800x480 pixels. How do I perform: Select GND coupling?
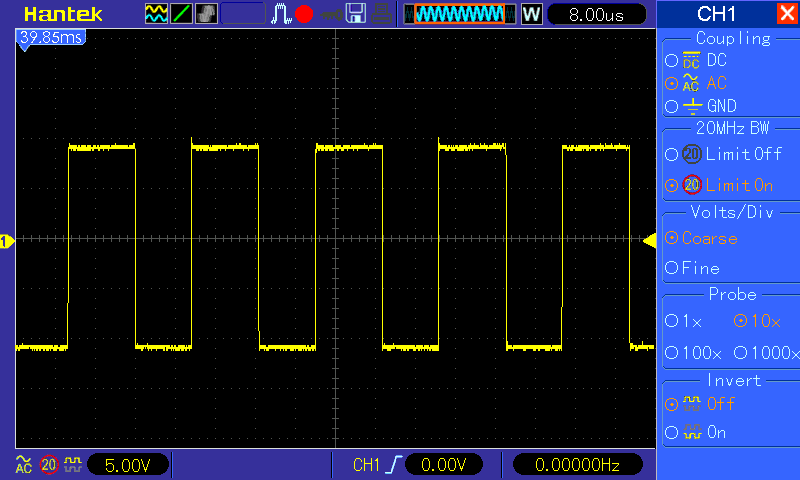tap(701, 106)
